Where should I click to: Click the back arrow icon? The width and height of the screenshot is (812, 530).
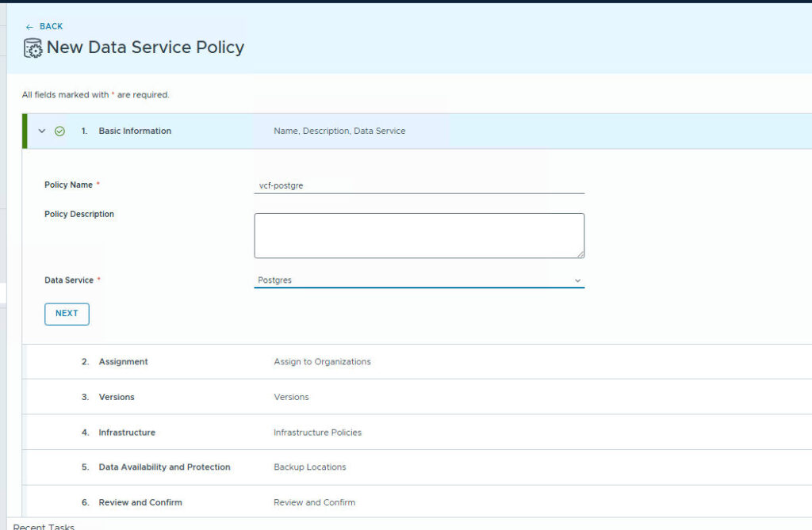click(29, 27)
